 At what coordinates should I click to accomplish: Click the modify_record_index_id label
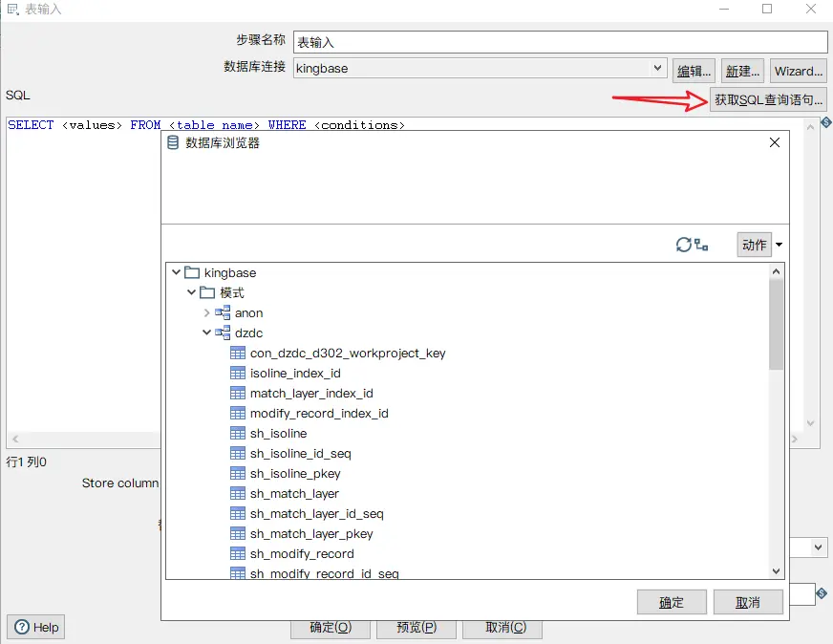click(x=319, y=413)
